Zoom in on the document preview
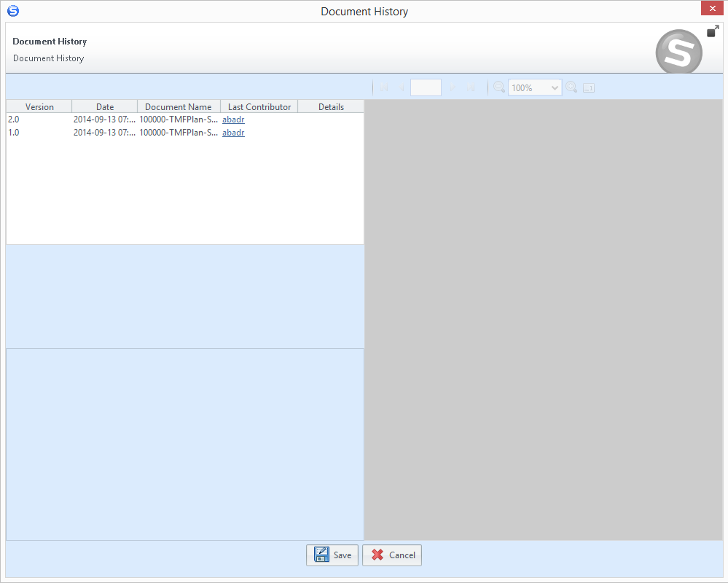The width and height of the screenshot is (728, 583). (571, 87)
